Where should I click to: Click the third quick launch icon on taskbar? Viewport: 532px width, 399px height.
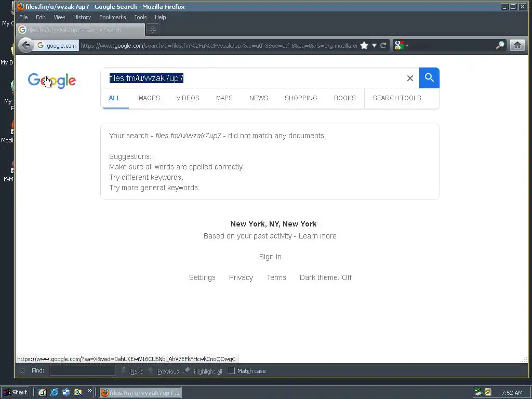click(66, 392)
